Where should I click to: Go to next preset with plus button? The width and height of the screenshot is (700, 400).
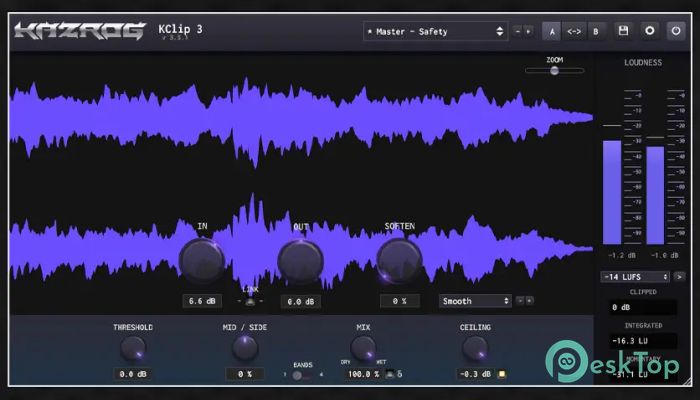pyautogui.click(x=528, y=31)
